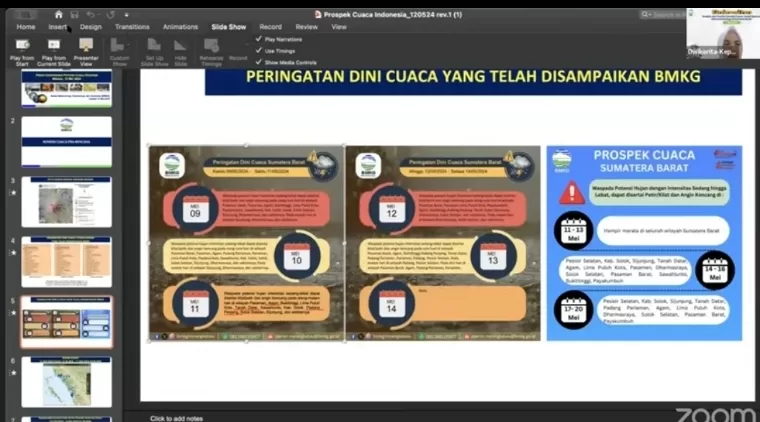Click animation star icon beside slide 5

[x=13, y=313]
